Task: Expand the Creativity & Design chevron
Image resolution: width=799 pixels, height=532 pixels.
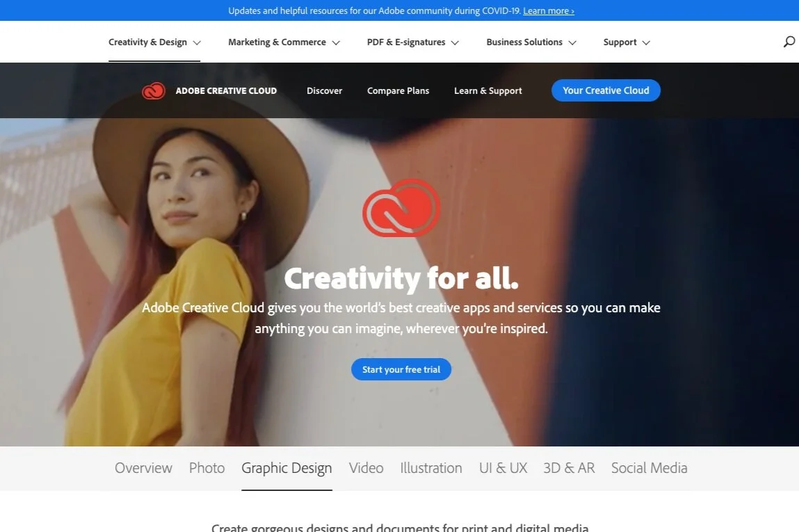Action: tap(197, 43)
